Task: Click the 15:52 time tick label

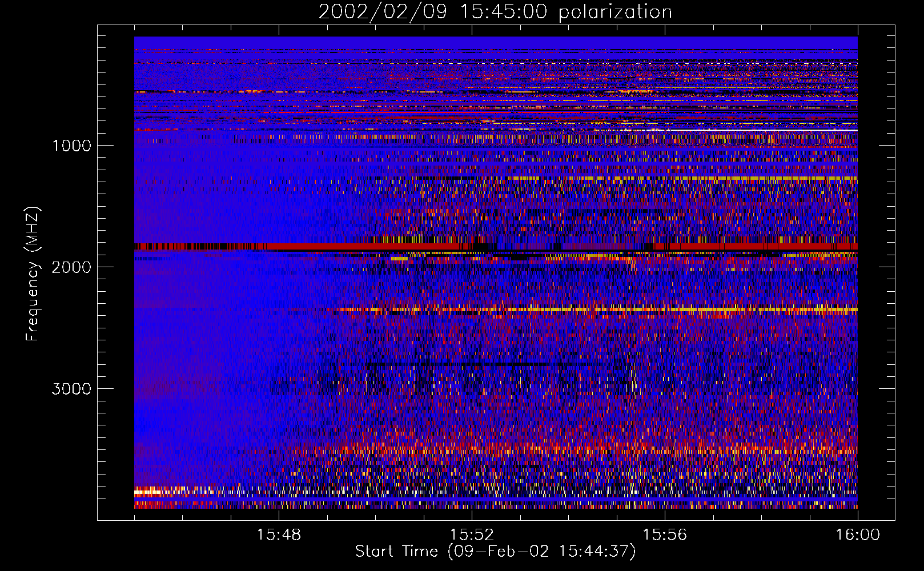Action: [472, 535]
